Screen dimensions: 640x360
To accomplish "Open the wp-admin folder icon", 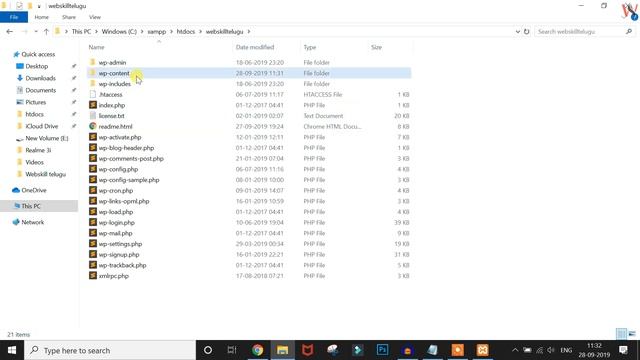I will (93, 62).
